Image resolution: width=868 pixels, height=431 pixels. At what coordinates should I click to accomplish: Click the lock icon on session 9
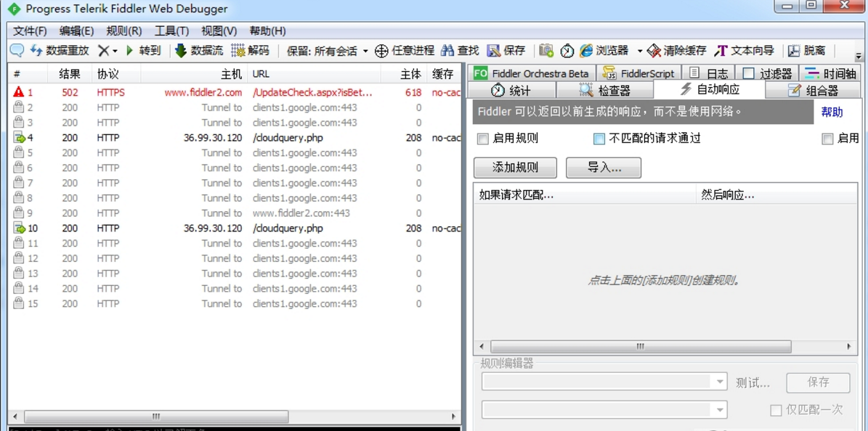pyautogui.click(x=19, y=213)
